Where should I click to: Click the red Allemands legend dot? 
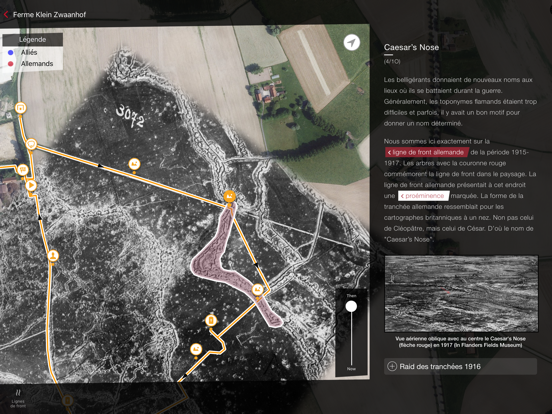tap(11, 64)
